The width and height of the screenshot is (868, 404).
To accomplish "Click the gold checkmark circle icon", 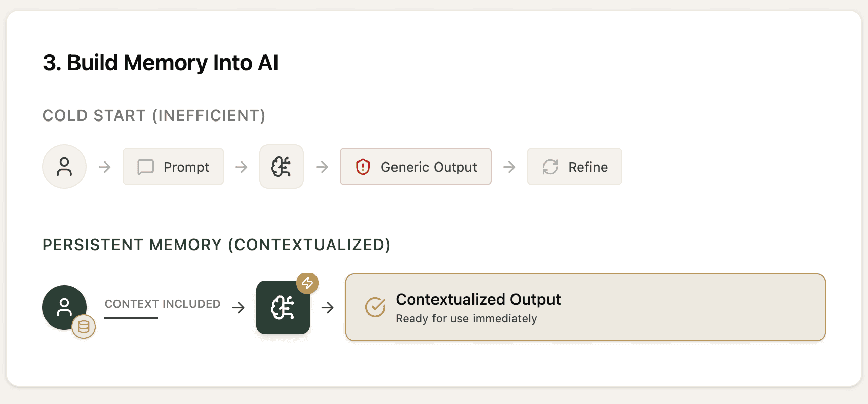I will 375,307.
